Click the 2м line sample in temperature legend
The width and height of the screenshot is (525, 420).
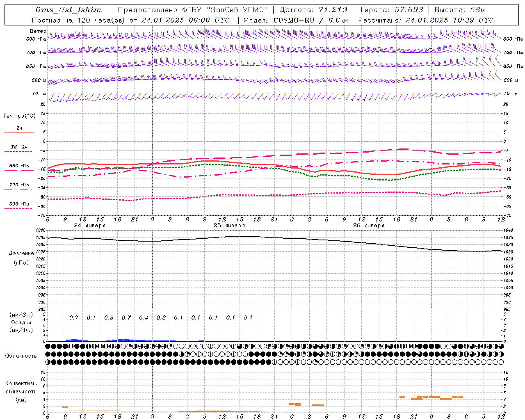click(x=19, y=133)
